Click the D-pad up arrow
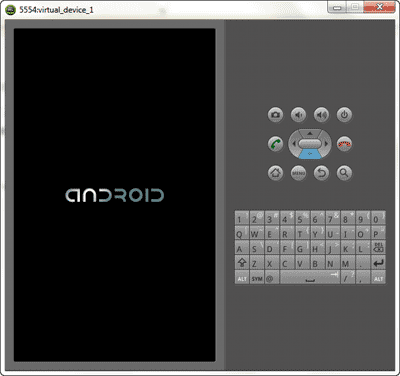The height and width of the screenshot is (376, 400). (310, 133)
